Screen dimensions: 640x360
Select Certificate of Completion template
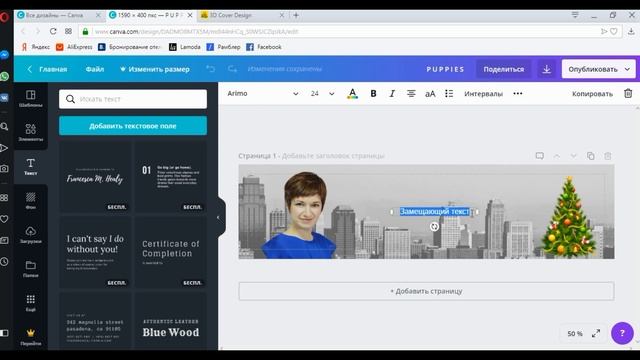click(x=171, y=252)
